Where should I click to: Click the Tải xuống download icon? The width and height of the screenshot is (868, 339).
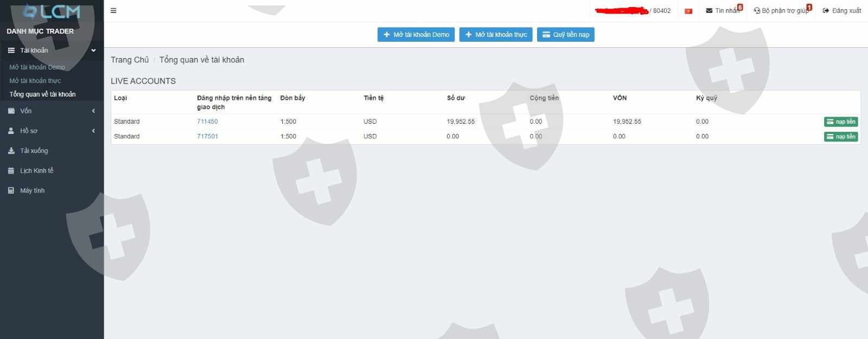pos(11,151)
